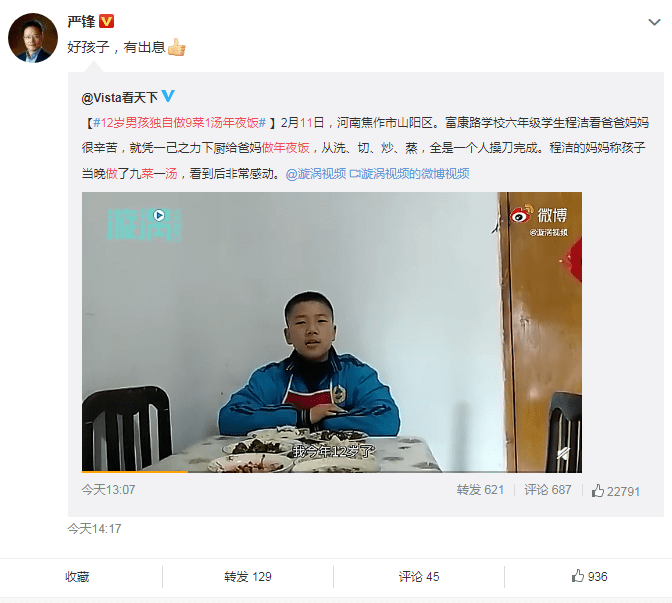Click the fullscreen icon on the video
The image size is (672, 603).
click(563, 453)
